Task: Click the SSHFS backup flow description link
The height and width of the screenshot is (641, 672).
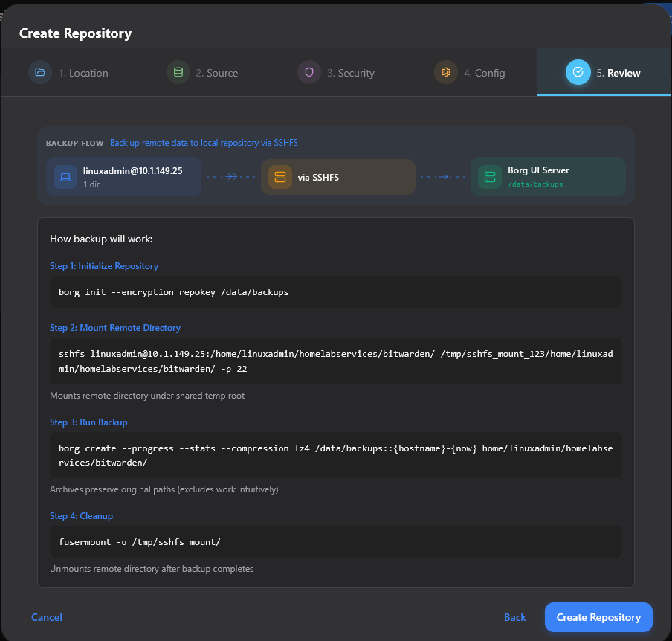Action: [x=204, y=142]
